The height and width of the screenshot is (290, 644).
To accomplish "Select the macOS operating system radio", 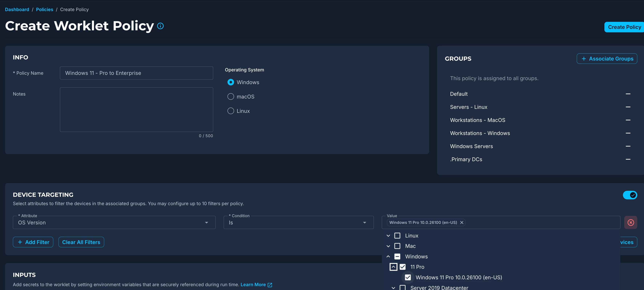I will (230, 96).
